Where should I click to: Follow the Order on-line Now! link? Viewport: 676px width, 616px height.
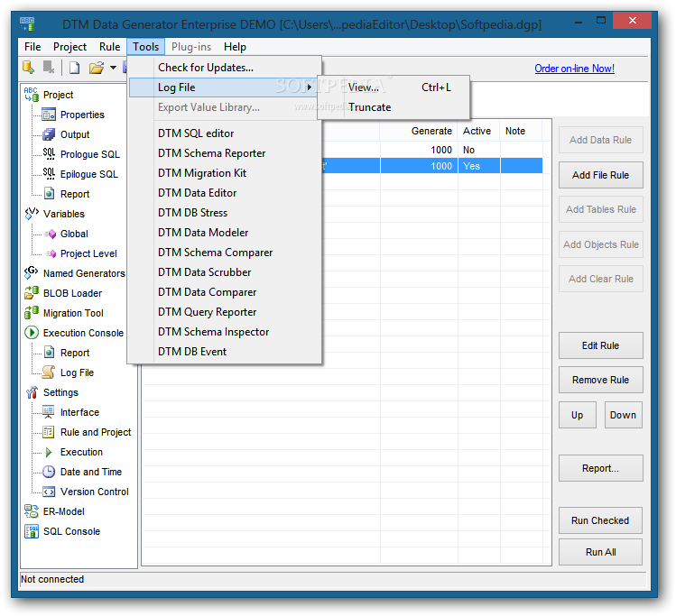[x=574, y=69]
